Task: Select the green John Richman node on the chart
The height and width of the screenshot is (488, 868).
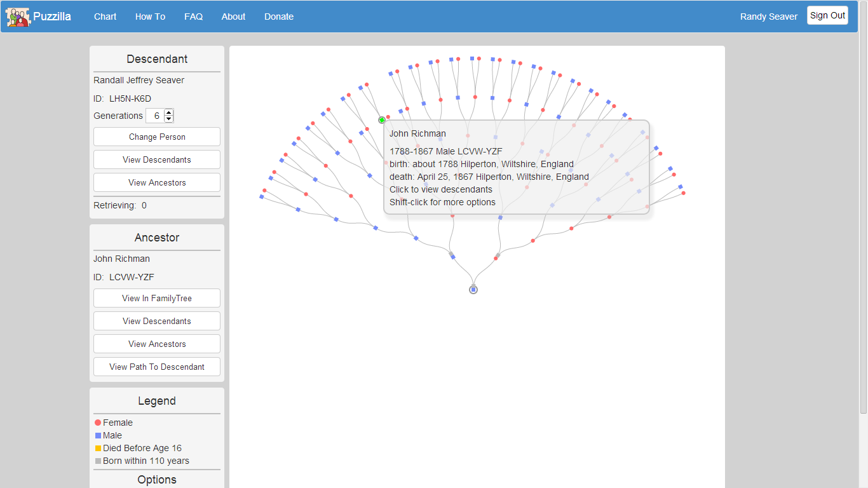Action: 382,119
